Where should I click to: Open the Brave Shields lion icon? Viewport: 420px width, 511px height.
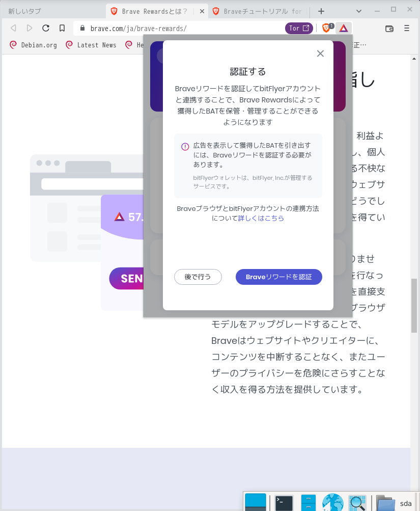coord(326,28)
